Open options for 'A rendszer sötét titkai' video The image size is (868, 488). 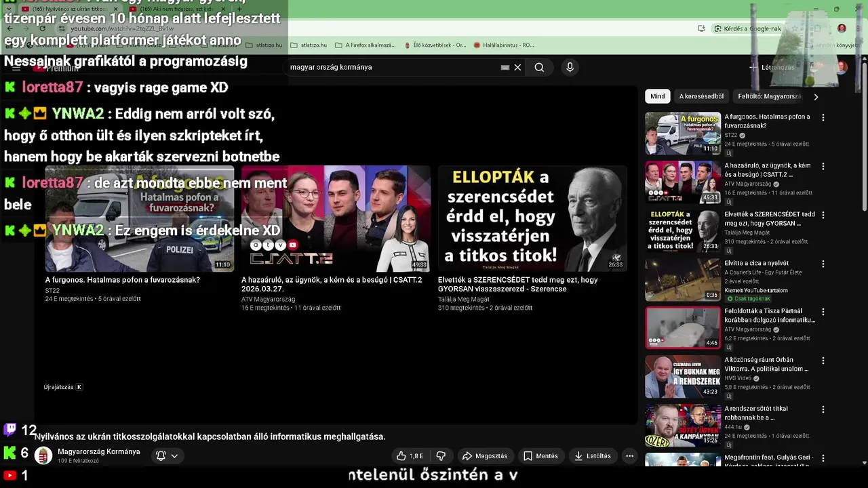point(823,409)
